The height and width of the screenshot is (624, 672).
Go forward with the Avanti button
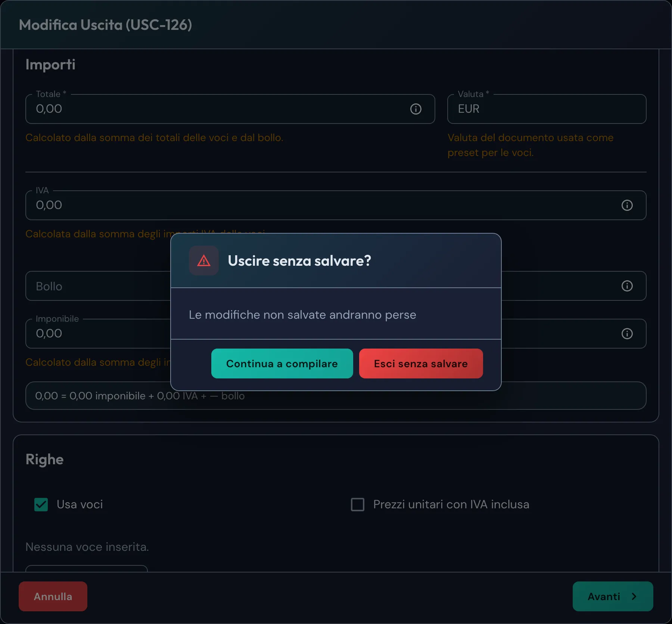613,596
